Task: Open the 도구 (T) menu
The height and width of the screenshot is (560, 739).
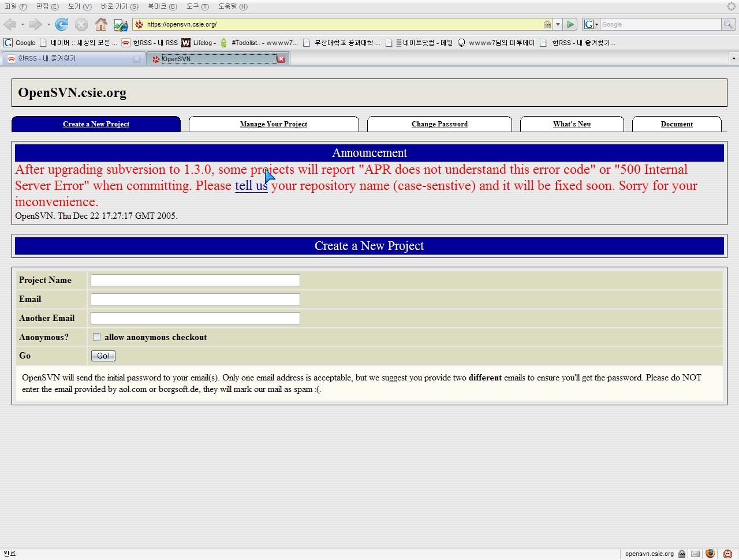Action: pos(197,6)
